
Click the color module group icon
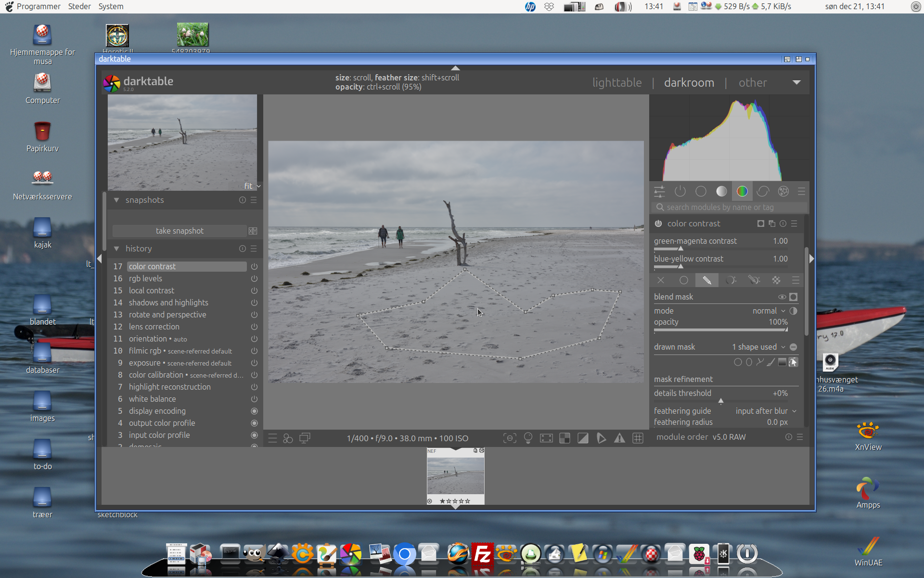coord(742,191)
